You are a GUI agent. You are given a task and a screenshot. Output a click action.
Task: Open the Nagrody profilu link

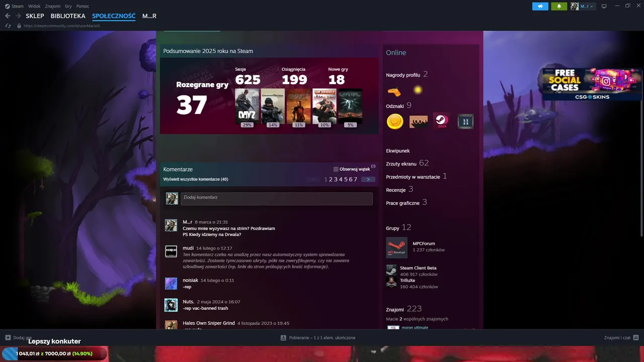click(403, 75)
